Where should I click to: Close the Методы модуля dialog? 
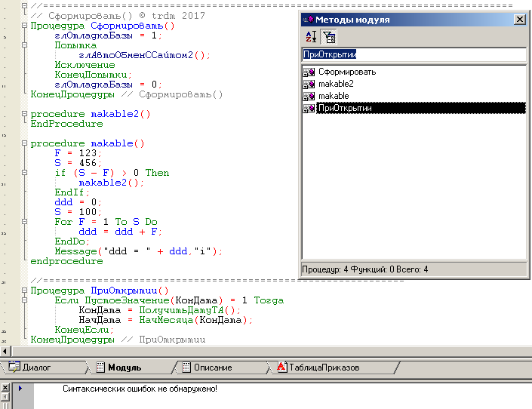[519, 20]
